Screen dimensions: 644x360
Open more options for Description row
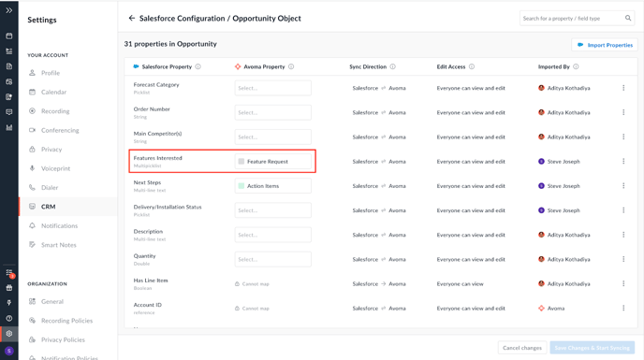click(x=623, y=235)
